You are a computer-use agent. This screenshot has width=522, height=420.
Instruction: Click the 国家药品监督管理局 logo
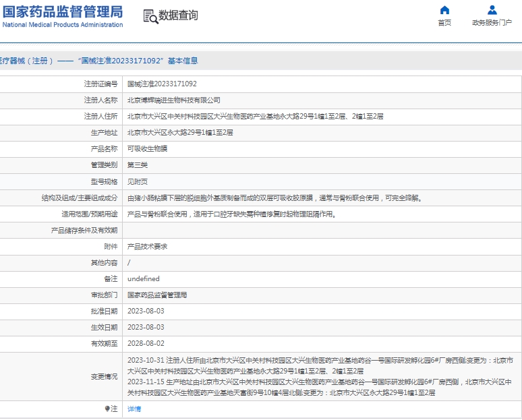(63, 12)
